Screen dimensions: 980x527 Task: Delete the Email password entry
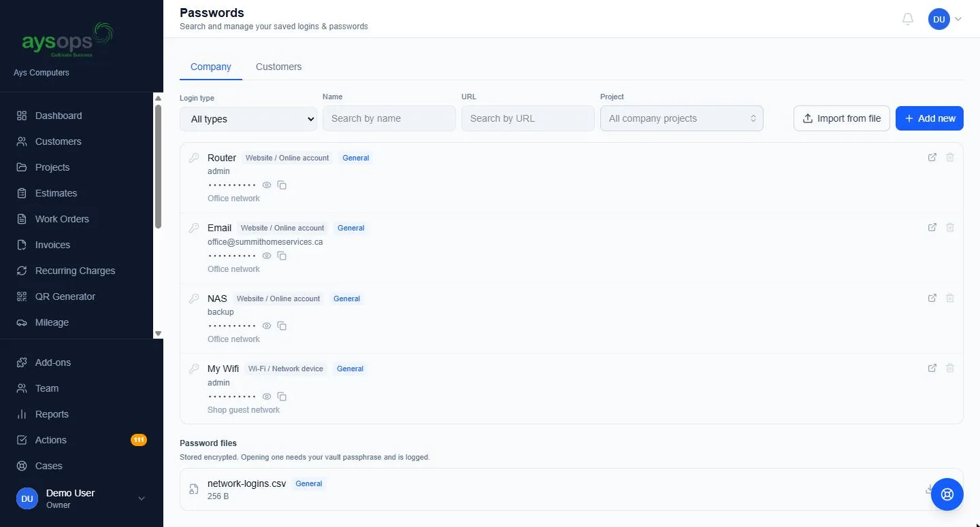[x=950, y=227]
